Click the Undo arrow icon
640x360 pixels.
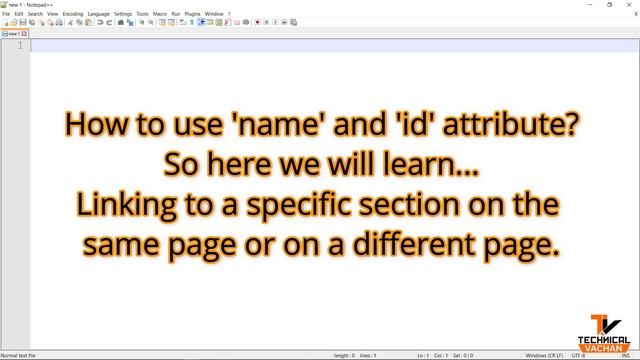tap(100, 22)
